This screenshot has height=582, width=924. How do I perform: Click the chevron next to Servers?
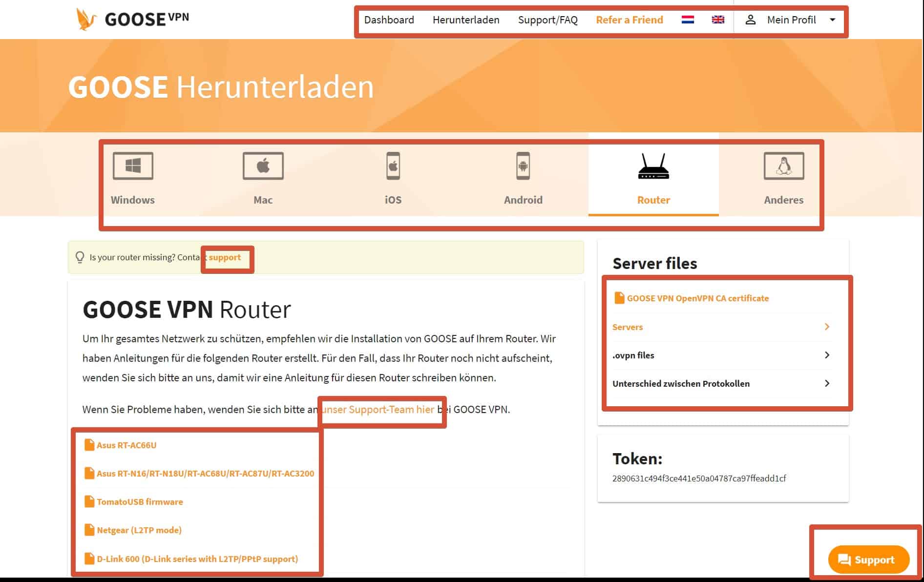tap(827, 327)
